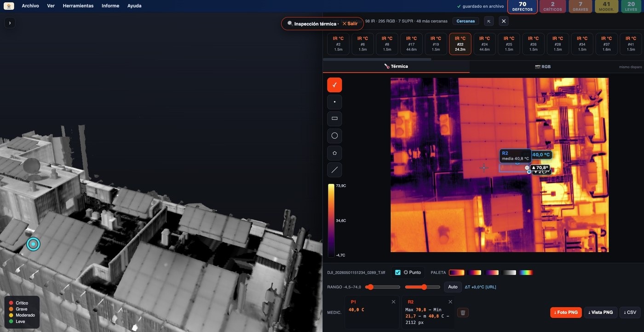This screenshot has width=644, height=332.
Task: Switch to the Térmica tab
Action: tap(396, 67)
